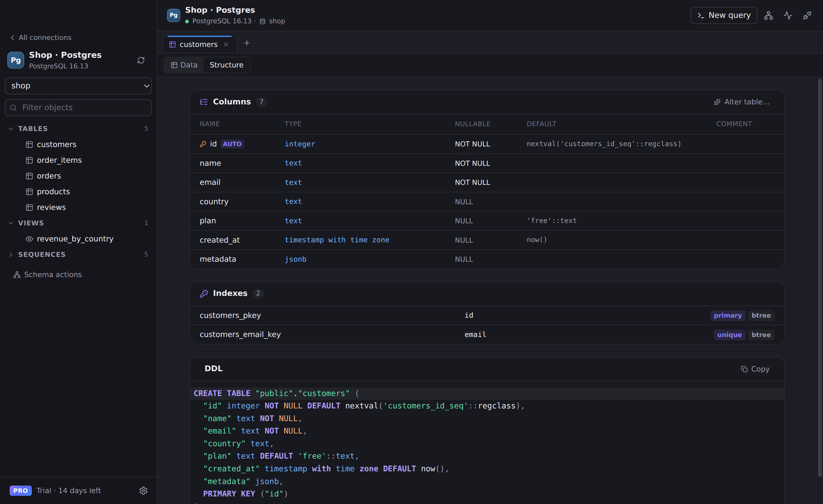
Task: Click the Indexes section key icon
Action: [204, 293]
